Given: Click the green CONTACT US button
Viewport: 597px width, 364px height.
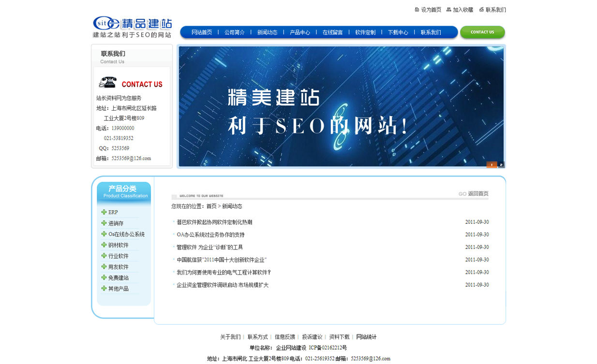Looking at the screenshot, I should 482,32.
